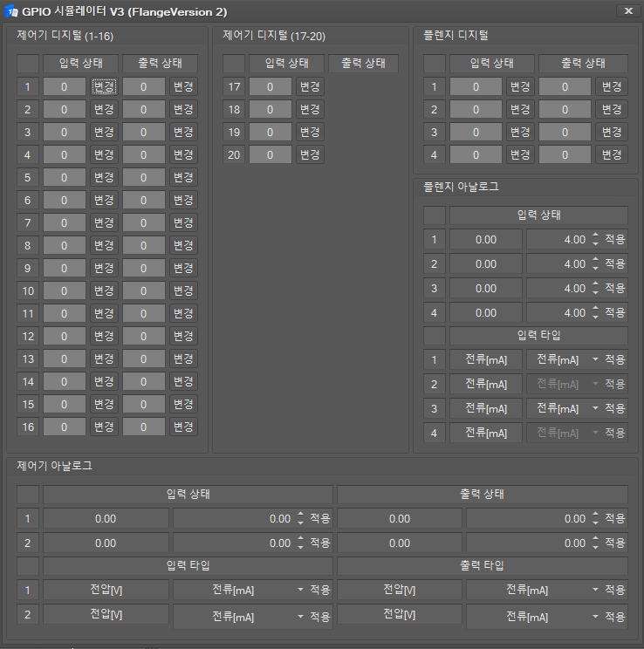Toggle 제어기 디지털 input 17 with 변경
Screen dimensions: 644x649
309,86
